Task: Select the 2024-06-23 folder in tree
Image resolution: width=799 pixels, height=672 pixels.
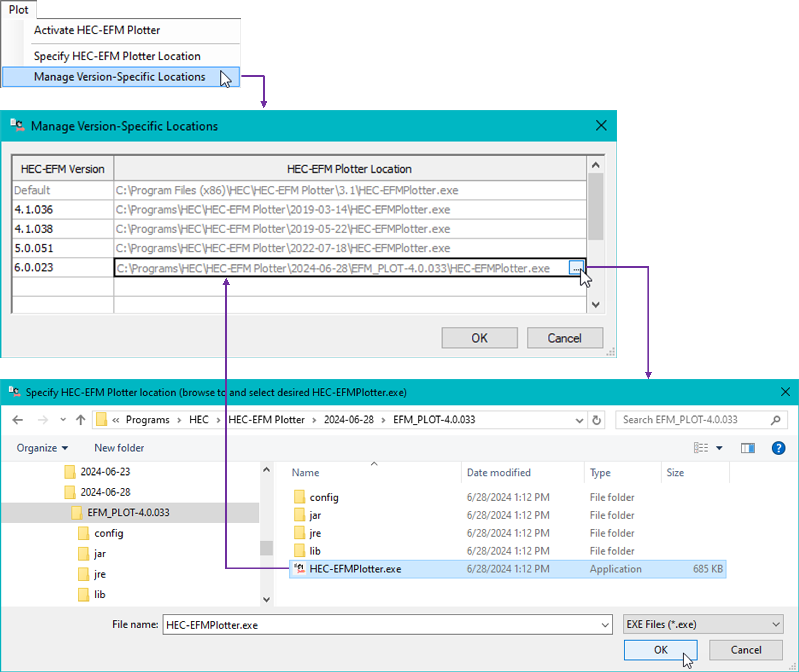Action: pos(105,472)
